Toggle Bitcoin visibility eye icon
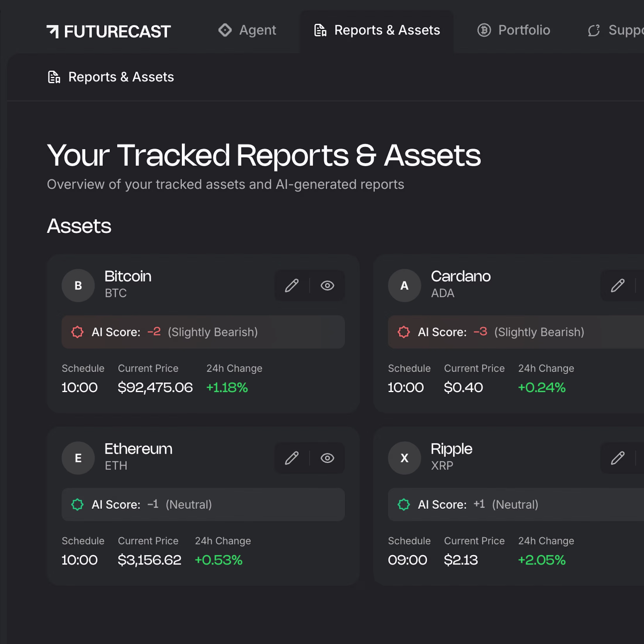This screenshot has width=644, height=644. tap(327, 286)
